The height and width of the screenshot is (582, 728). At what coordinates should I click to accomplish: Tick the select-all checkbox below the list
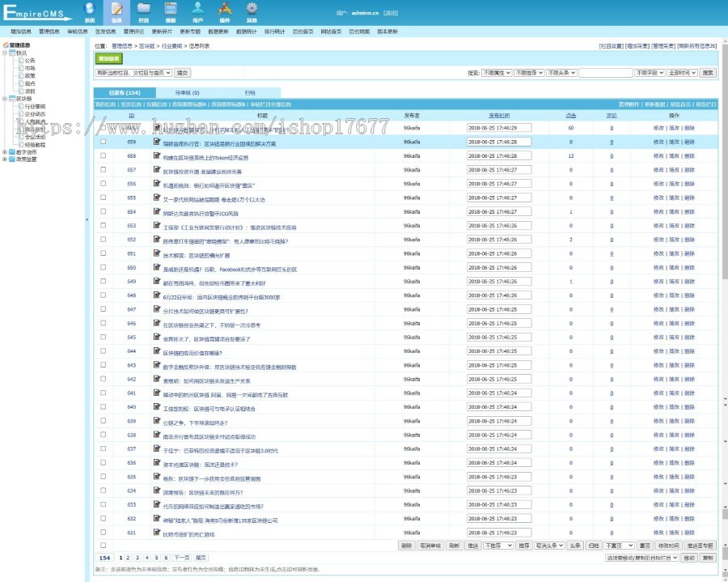103,546
